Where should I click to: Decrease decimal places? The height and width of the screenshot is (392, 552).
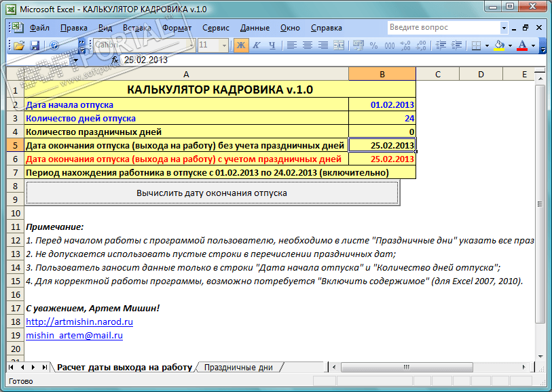[x=421, y=45]
